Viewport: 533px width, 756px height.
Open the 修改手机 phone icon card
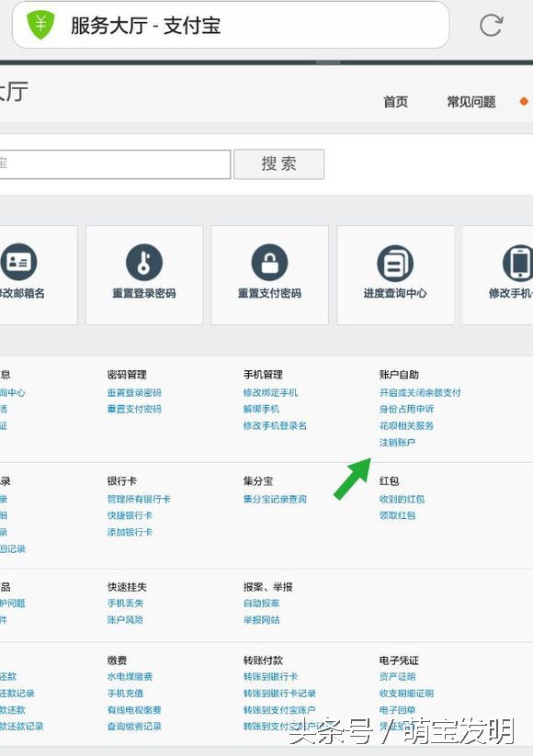point(498,275)
